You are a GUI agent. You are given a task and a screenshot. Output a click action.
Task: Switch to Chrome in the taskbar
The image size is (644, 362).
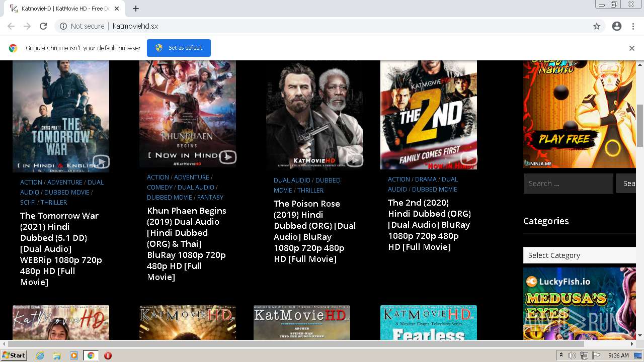pyautogui.click(x=91, y=355)
